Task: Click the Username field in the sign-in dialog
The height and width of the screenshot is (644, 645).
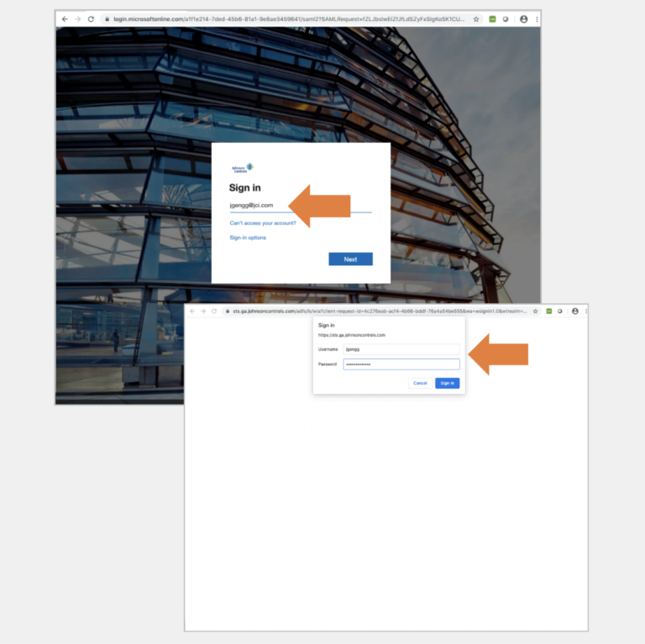Action: tap(401, 349)
